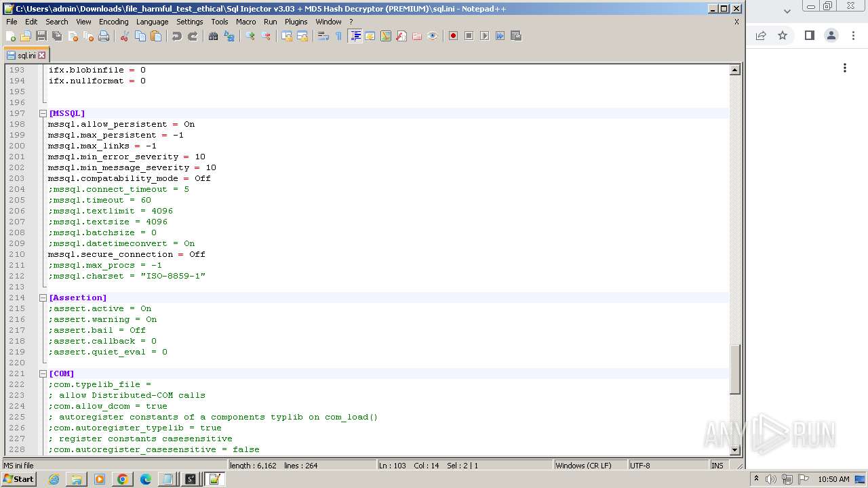Toggle Chrome's side panel icon
Screen dimensions: 868x488
(x=809, y=35)
